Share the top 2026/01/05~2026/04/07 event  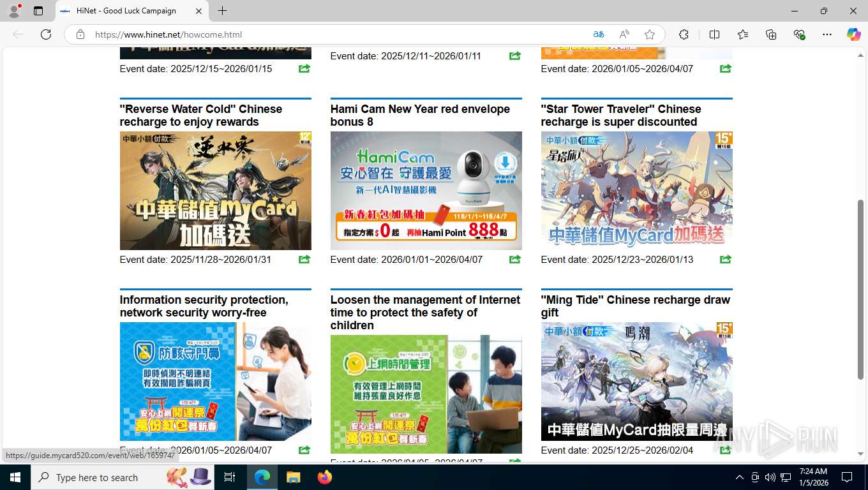tap(726, 68)
